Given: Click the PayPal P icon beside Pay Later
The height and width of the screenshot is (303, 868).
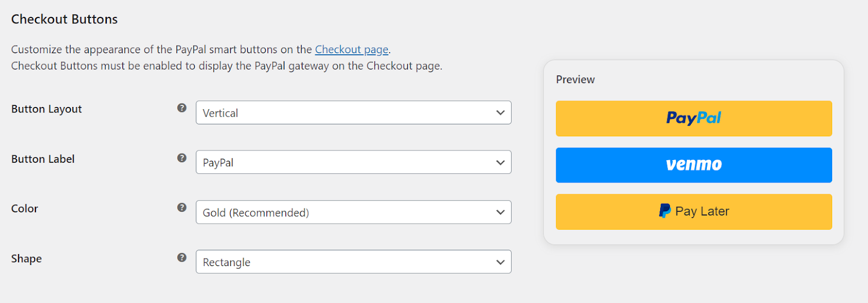Looking at the screenshot, I should click(x=665, y=211).
